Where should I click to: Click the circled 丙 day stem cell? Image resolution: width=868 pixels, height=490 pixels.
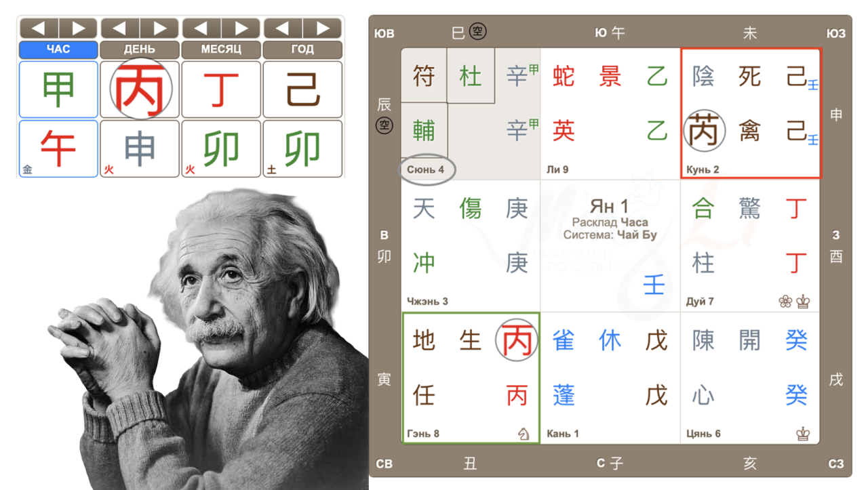pyautogui.click(x=140, y=89)
